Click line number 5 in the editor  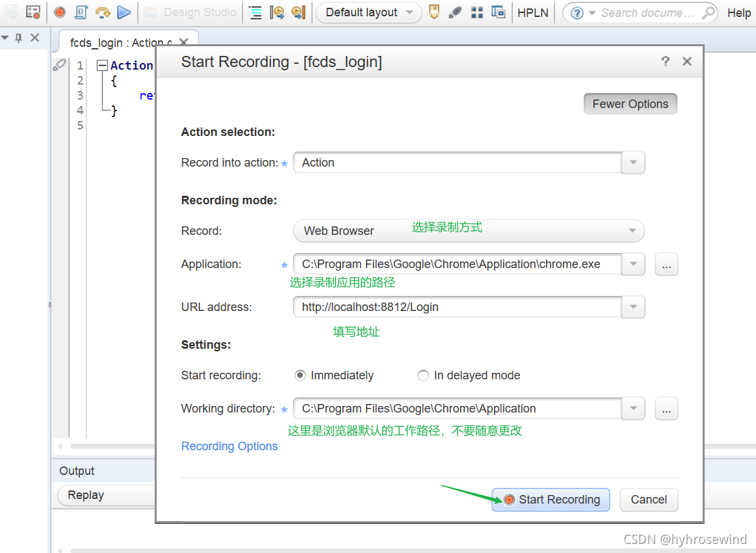pyautogui.click(x=80, y=126)
